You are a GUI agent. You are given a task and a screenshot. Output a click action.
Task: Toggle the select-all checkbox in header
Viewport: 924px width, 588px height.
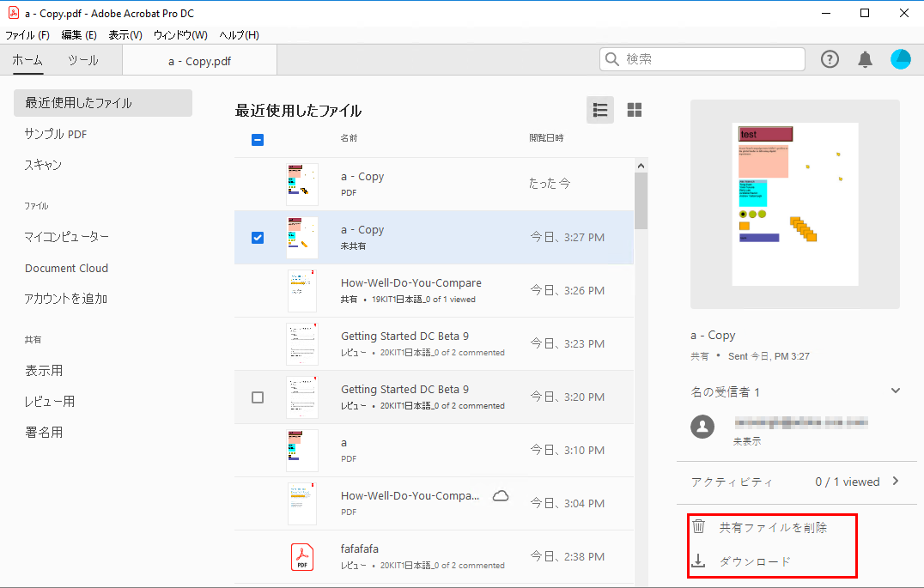tap(258, 140)
